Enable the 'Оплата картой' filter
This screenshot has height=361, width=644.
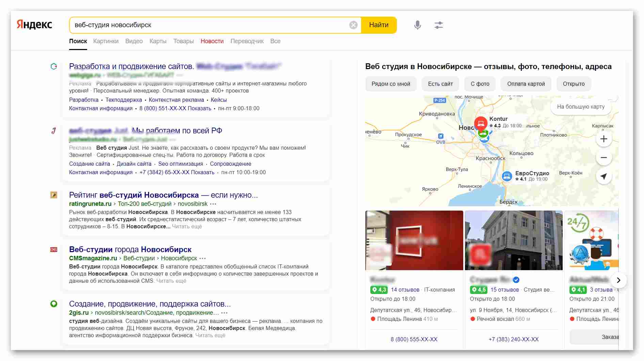(526, 84)
